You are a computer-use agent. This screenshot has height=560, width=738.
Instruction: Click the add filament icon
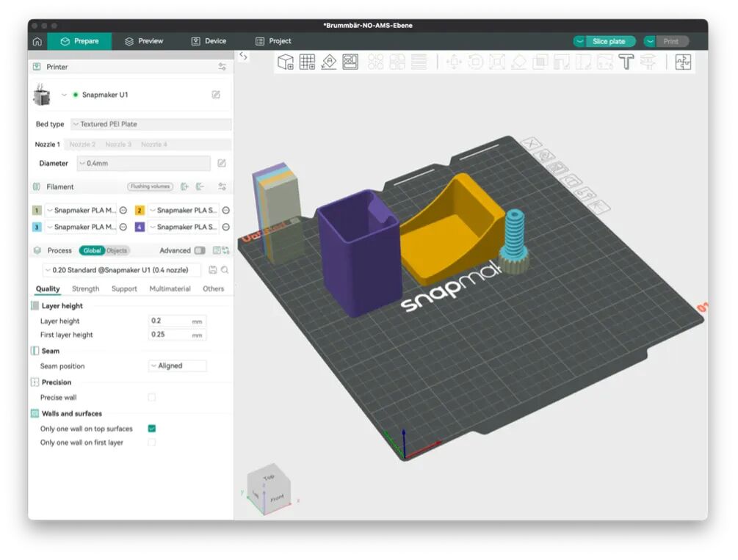(184, 187)
